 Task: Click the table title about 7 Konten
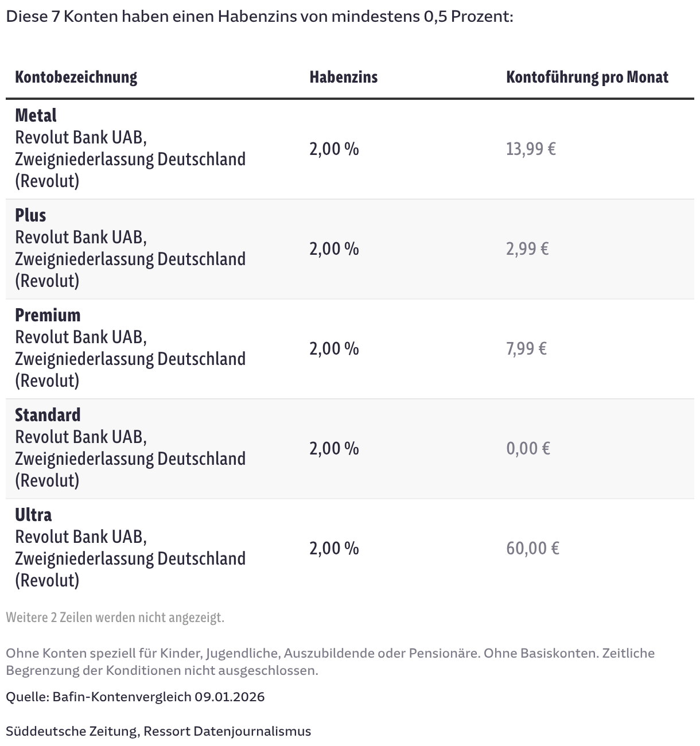coord(259,16)
